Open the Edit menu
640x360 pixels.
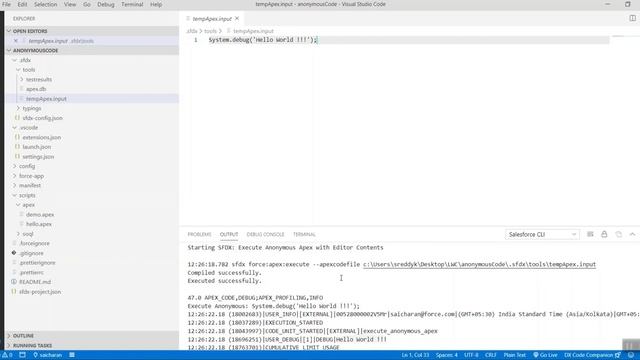tap(22, 4)
